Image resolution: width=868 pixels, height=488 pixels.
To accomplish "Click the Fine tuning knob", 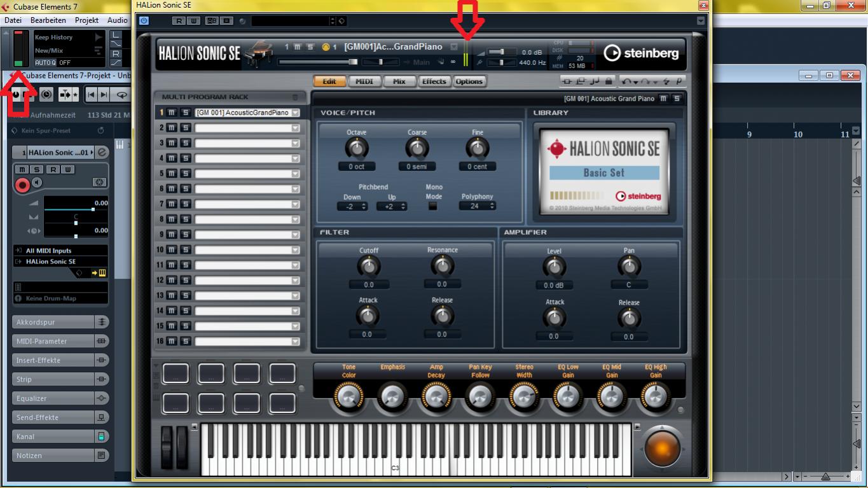I will pos(477,149).
